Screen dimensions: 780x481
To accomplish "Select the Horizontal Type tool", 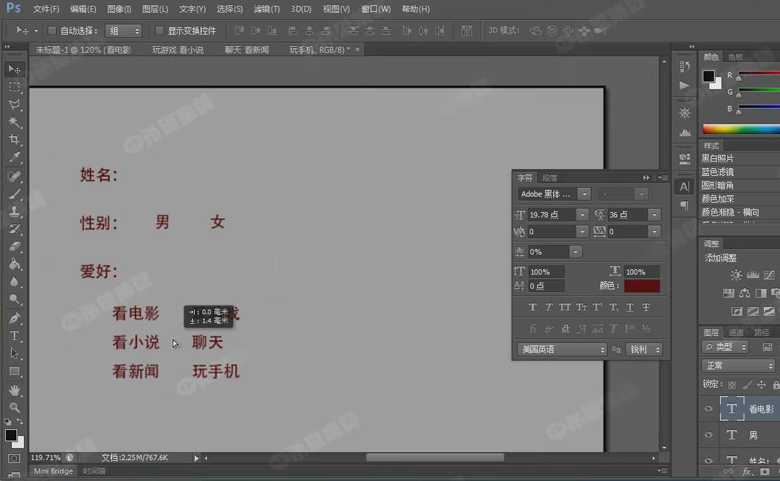I will point(14,336).
